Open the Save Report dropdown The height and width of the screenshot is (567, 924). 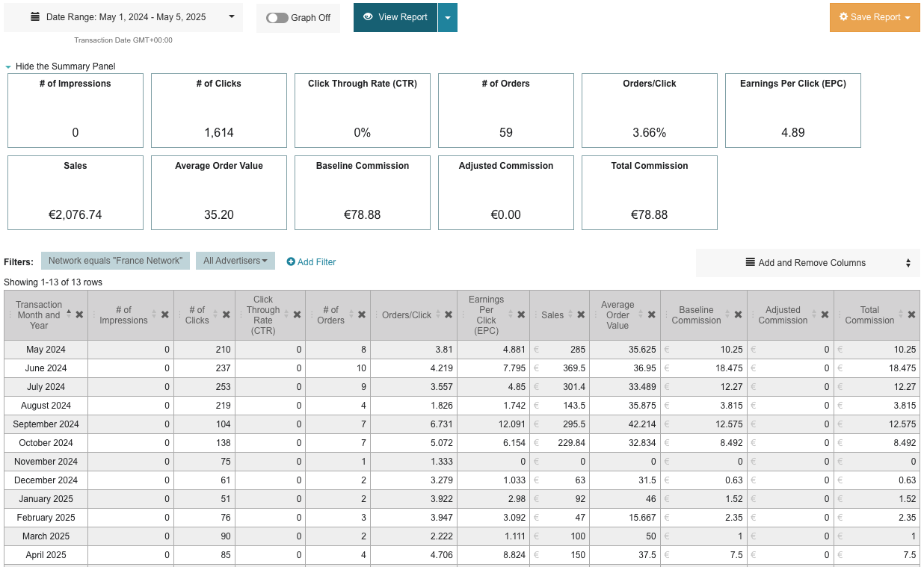[x=875, y=17]
